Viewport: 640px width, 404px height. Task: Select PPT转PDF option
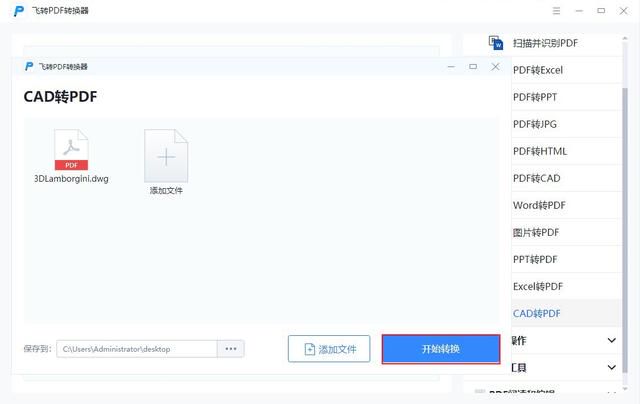point(535,260)
